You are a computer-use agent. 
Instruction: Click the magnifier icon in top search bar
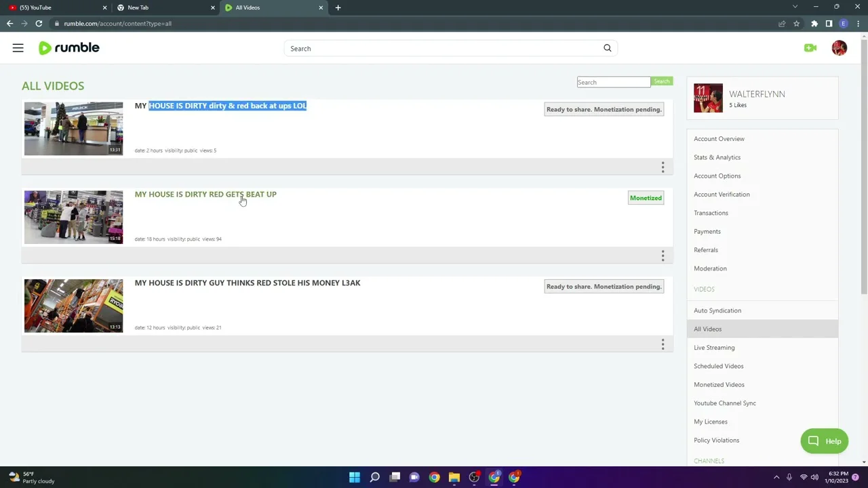[607, 48]
